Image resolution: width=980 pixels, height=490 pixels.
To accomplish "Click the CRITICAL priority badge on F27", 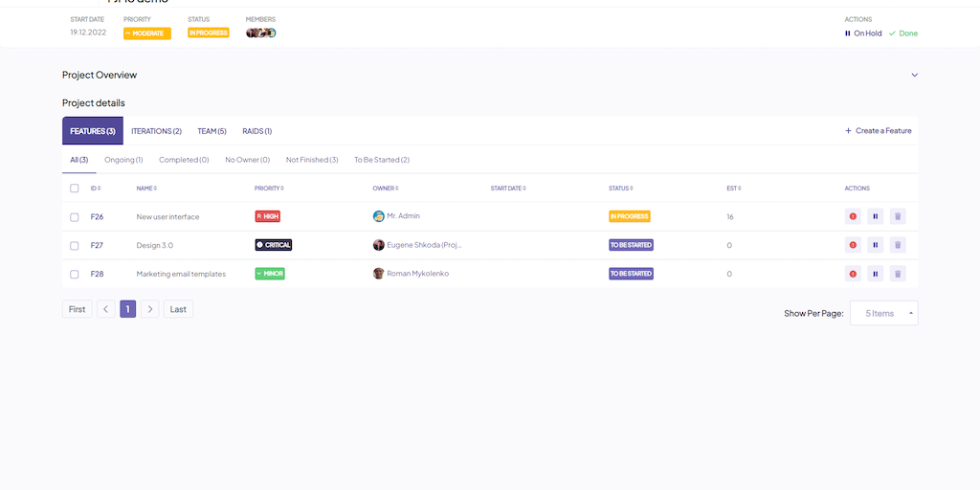I will (x=273, y=245).
